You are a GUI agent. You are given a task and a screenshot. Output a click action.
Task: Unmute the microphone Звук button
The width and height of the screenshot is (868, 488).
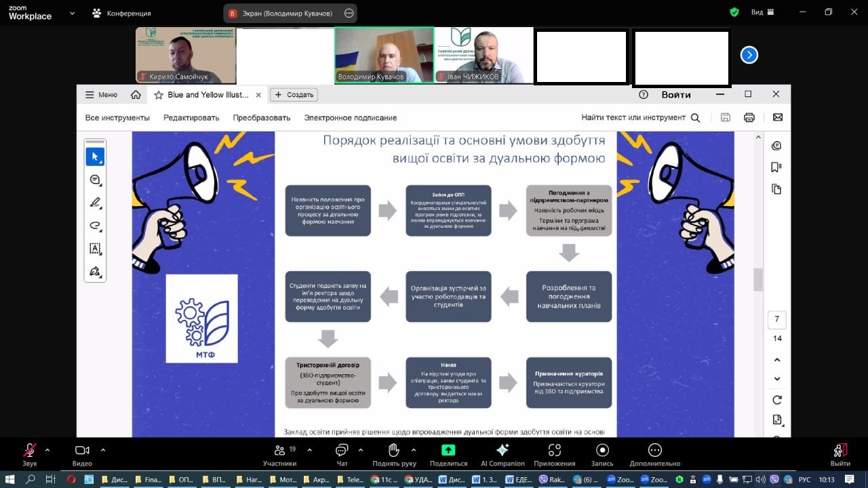coord(30,455)
